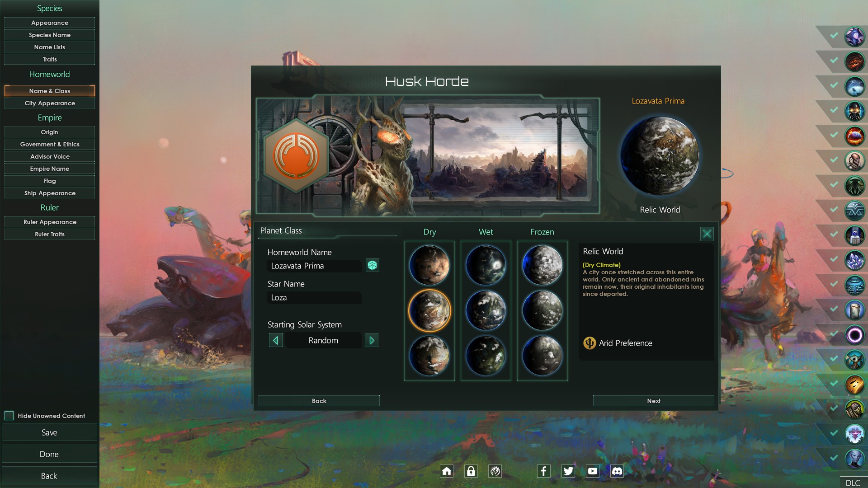
Task: Toggle checkmark beside the blue swirl DLC
Action: 834,85
